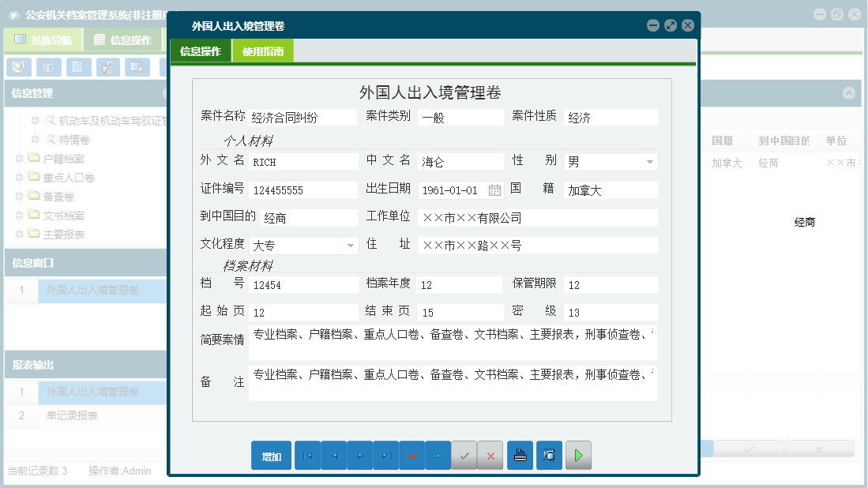
Task: Click the printer icon button
Action: tap(520, 456)
